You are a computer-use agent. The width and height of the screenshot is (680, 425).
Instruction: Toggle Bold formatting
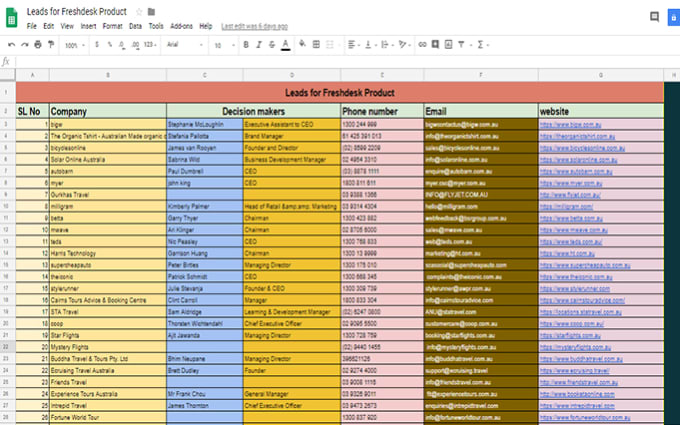tap(246, 45)
